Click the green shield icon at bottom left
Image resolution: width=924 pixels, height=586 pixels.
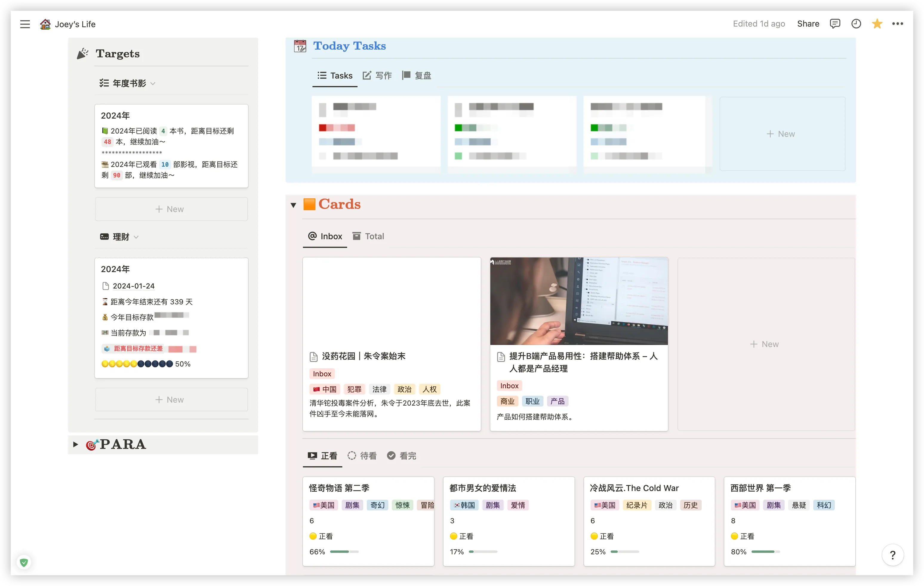tap(24, 563)
